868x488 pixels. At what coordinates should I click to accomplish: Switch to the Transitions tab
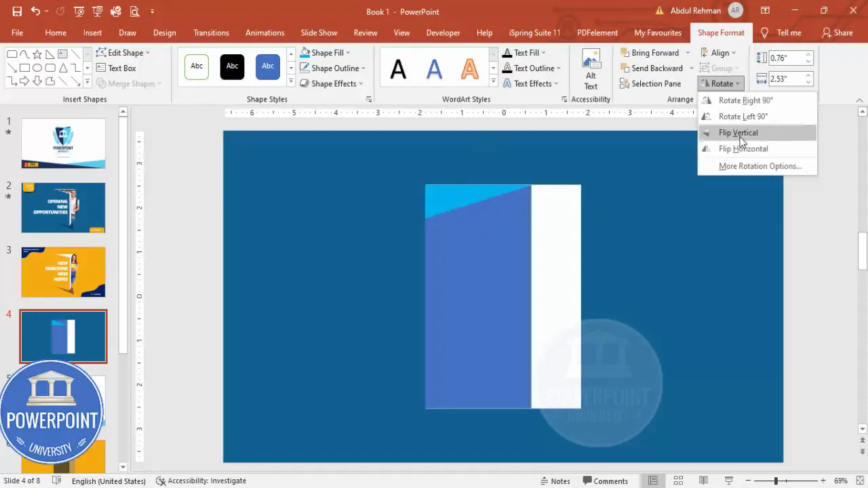coord(211,33)
